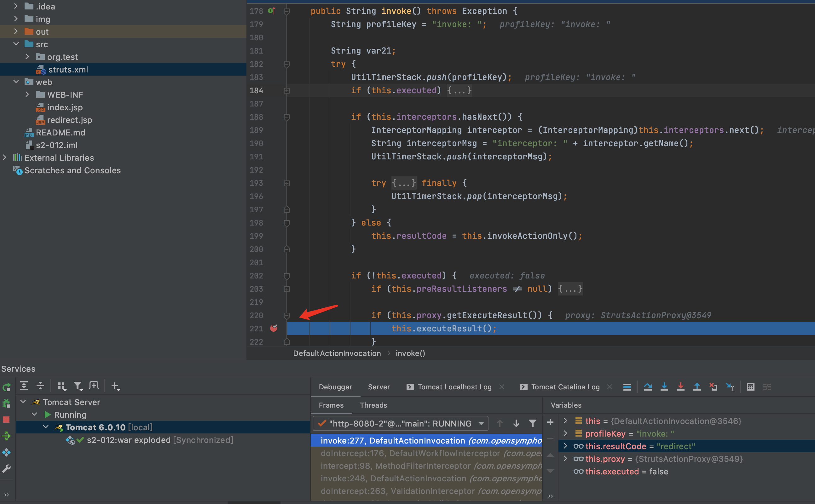Switch to the Server tab

tap(379, 387)
